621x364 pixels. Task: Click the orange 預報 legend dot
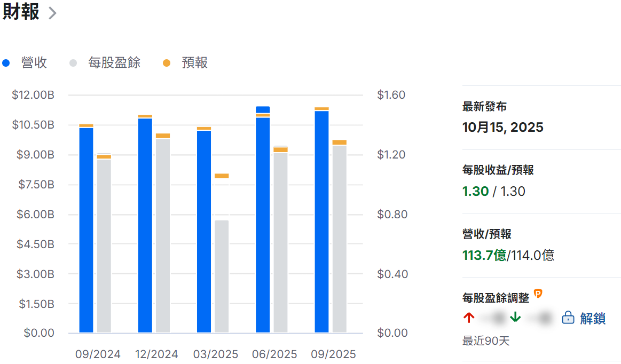click(x=167, y=63)
